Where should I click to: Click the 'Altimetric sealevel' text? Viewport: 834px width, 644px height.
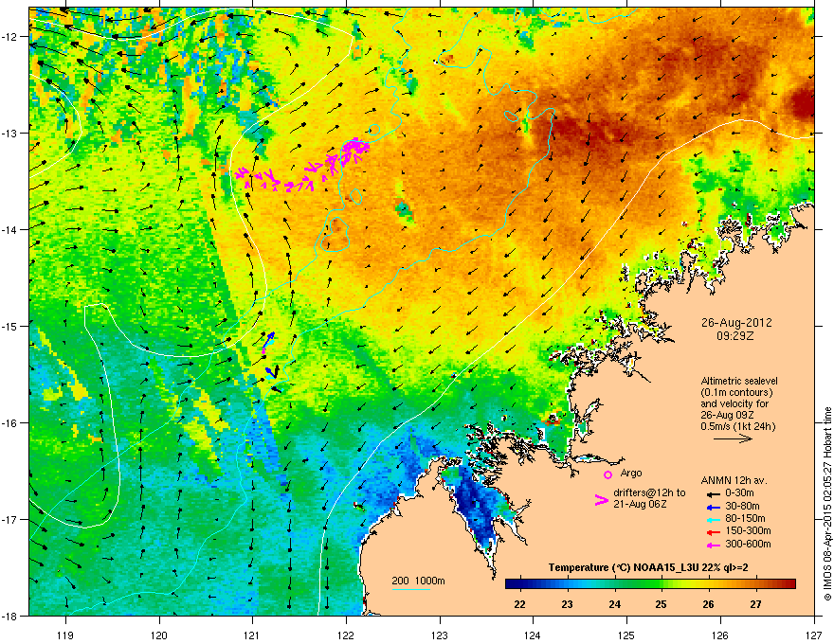739,381
